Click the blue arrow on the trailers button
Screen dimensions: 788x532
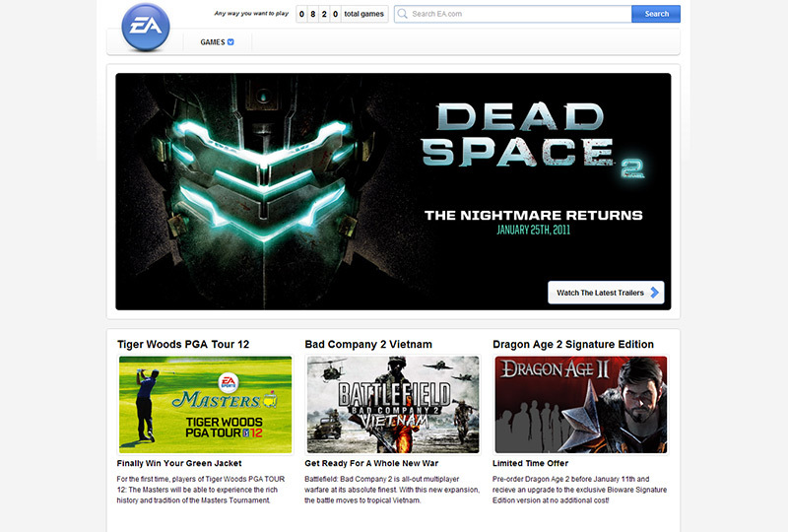pos(654,293)
